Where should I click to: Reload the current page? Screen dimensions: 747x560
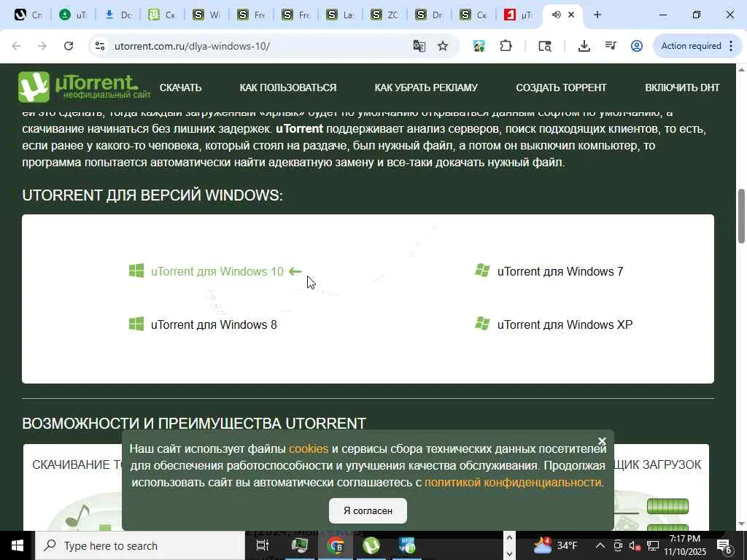[x=69, y=46]
